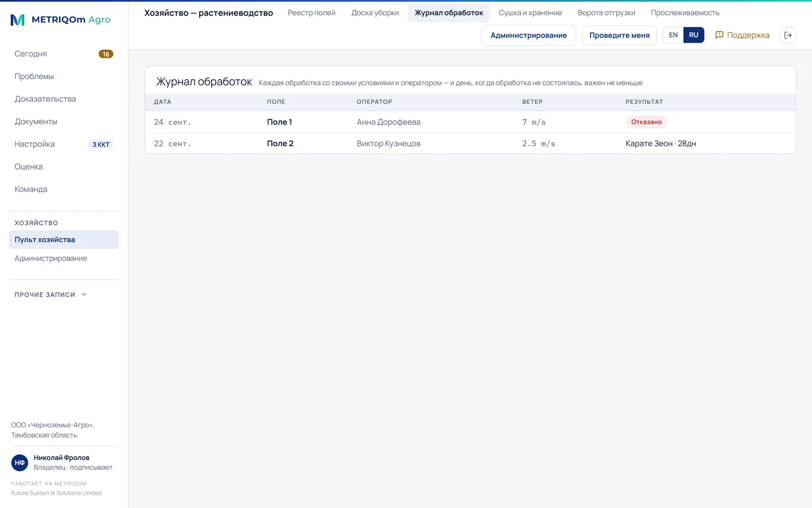The height and width of the screenshot is (508, 812).
Task: Click the logout icon button
Action: 788,35
